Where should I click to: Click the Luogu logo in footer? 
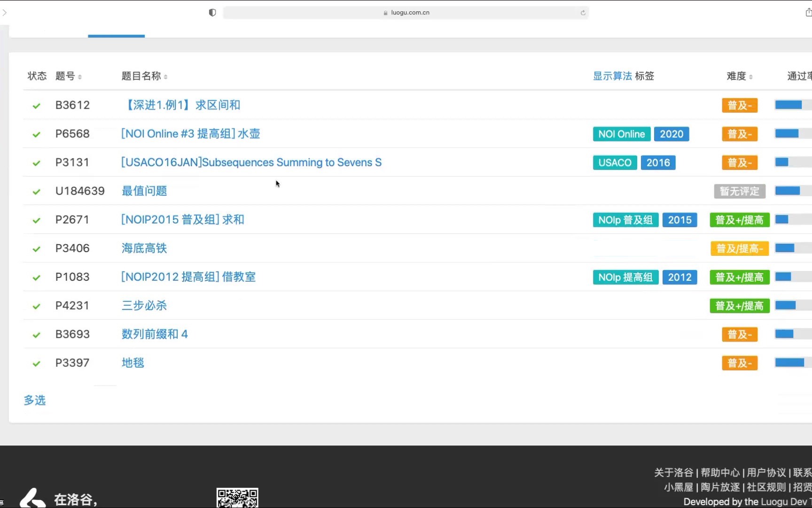(x=33, y=498)
